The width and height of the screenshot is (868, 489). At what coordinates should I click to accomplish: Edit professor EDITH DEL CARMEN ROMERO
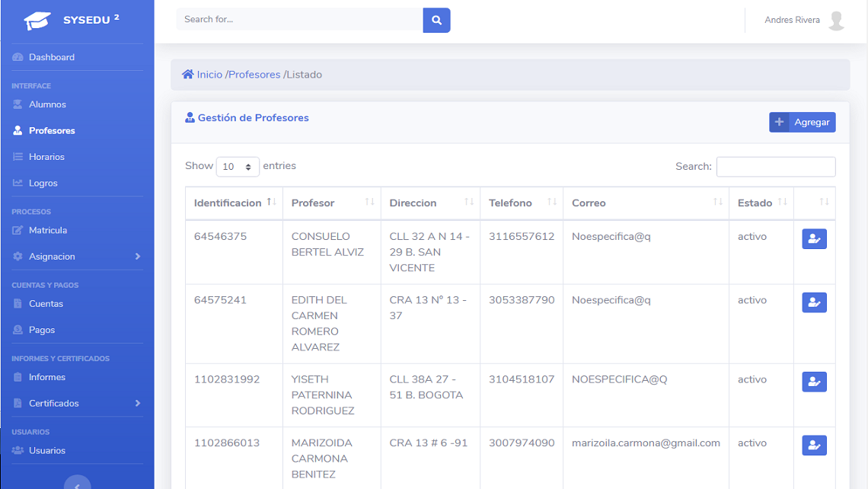(x=814, y=302)
